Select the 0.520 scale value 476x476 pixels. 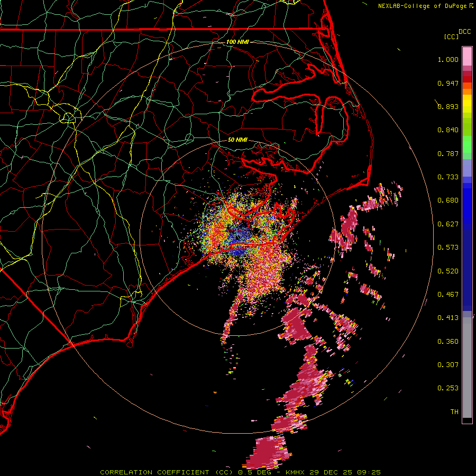[x=448, y=271]
